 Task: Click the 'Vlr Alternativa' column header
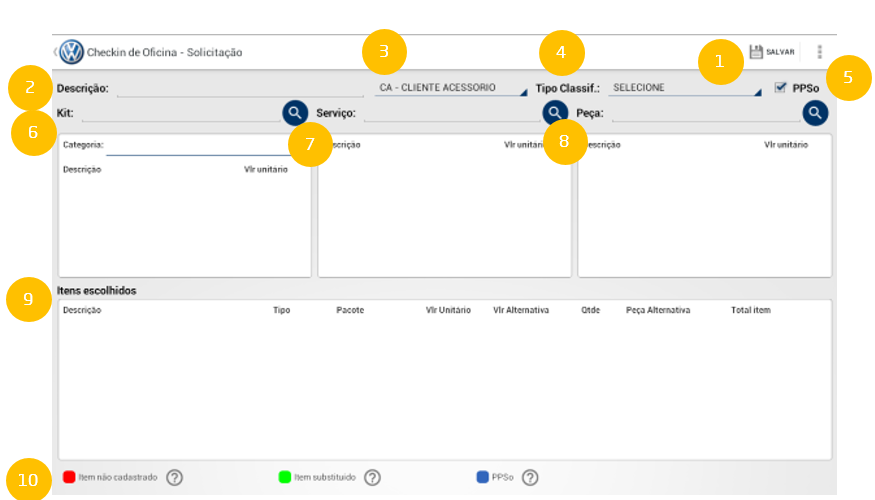point(521,310)
